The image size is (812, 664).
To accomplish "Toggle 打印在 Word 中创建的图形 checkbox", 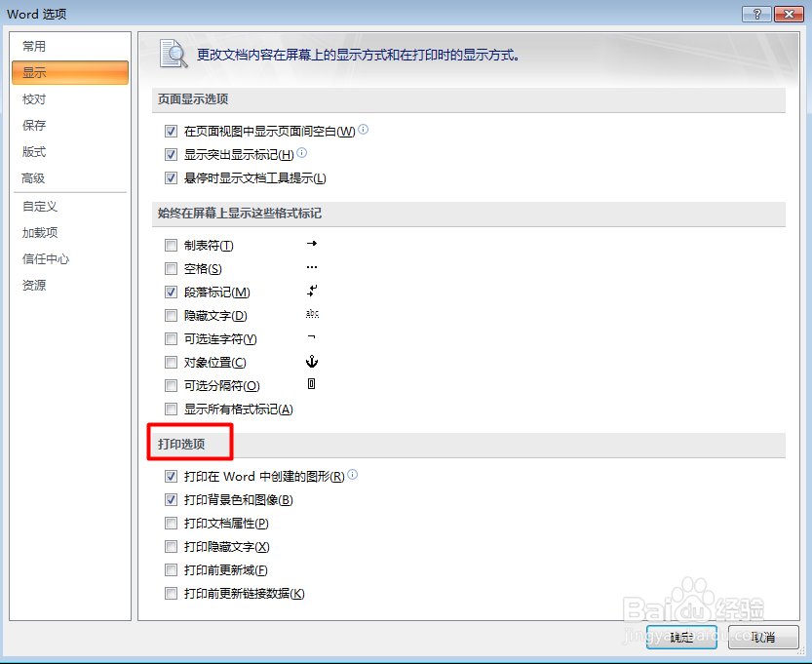I will [171, 476].
